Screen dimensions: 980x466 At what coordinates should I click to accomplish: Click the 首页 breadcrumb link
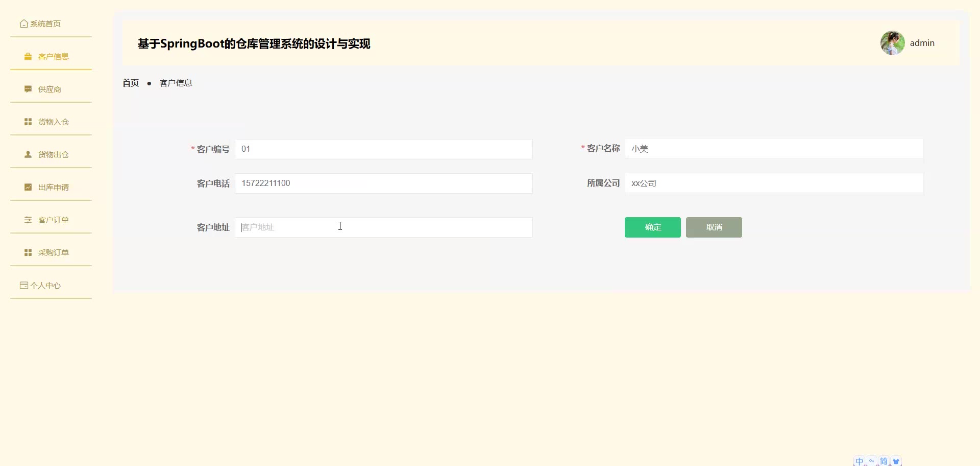coord(131,83)
